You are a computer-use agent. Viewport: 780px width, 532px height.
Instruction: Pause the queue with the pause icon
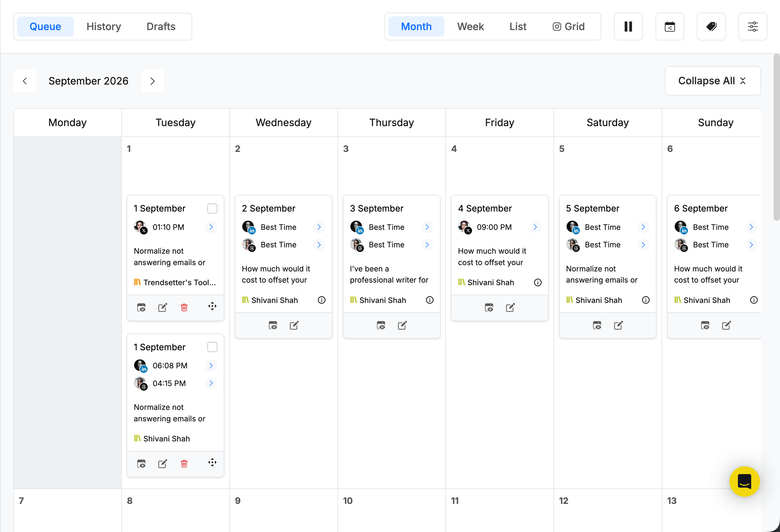(x=628, y=26)
